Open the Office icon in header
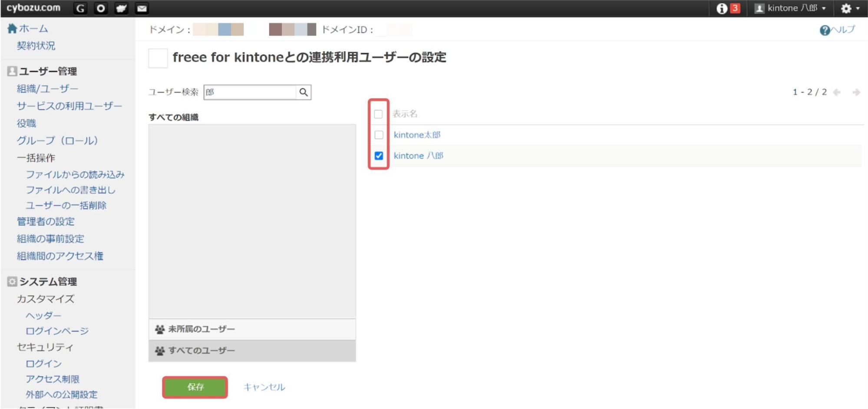This screenshot has height=409, width=868. (x=101, y=8)
